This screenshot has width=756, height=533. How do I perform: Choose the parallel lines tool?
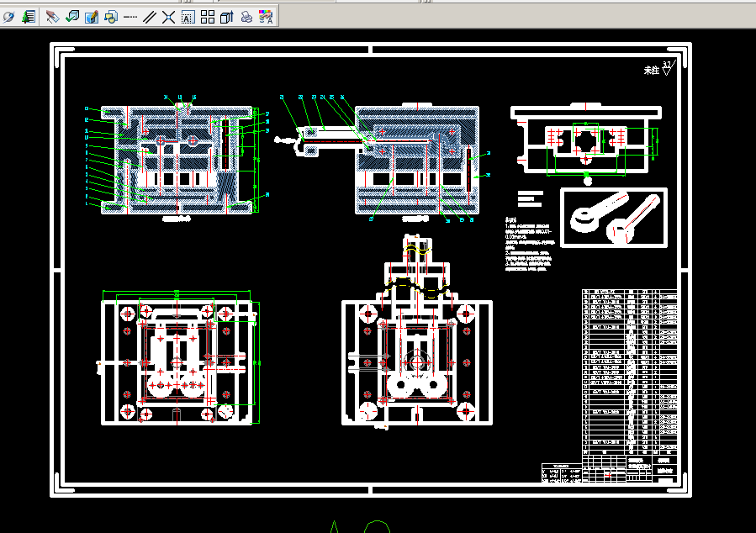coord(150,18)
